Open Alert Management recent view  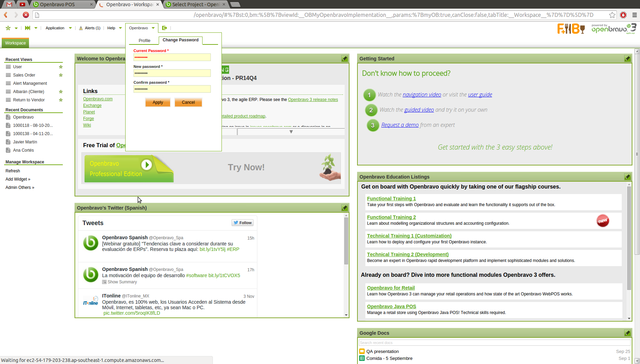tap(30, 83)
